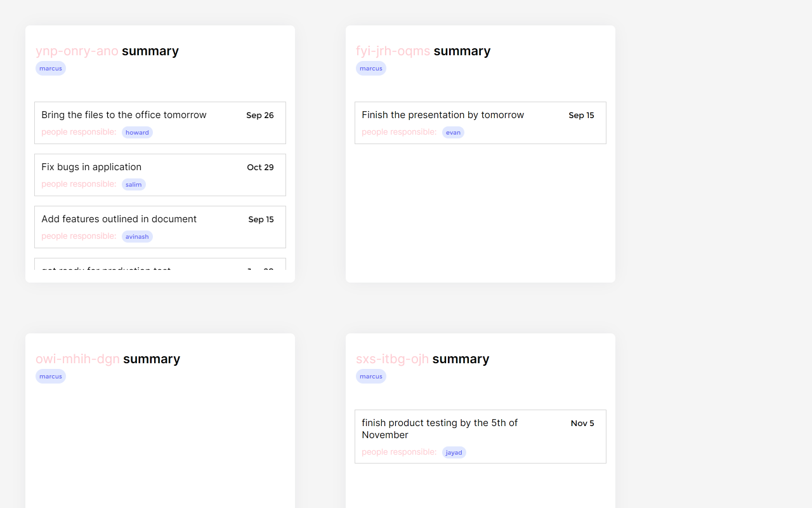Select the "Fix bugs in application" task
812x508 pixels.
(x=91, y=167)
